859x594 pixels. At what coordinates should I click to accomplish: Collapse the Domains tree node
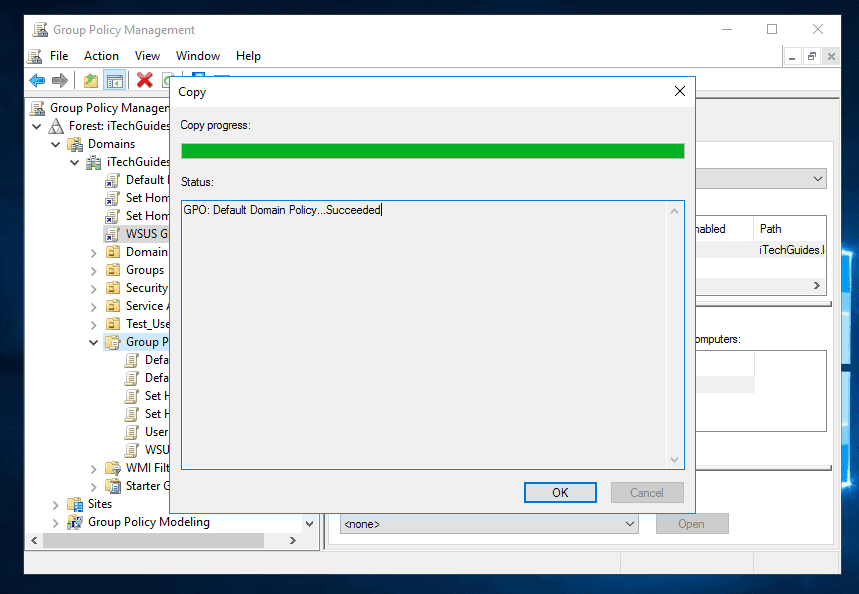tap(56, 145)
